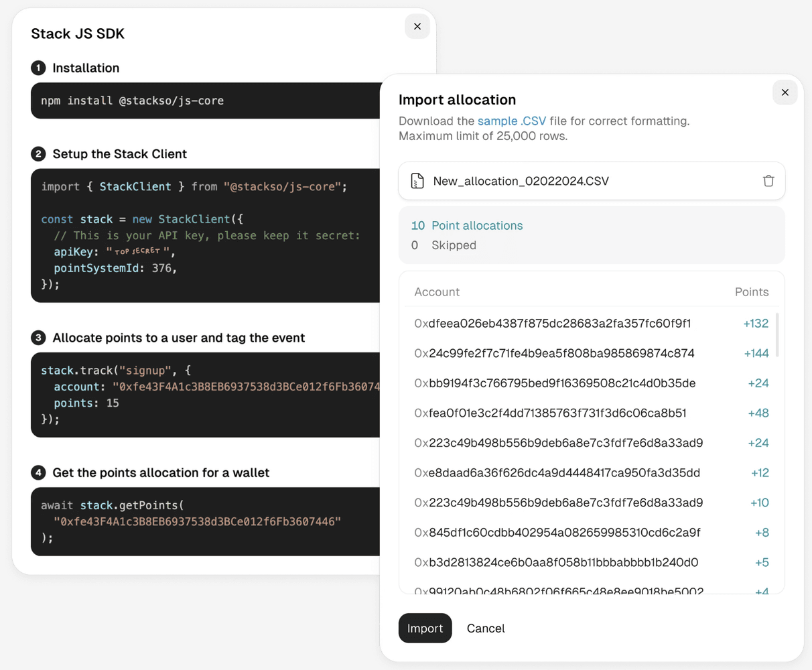Click the pointSystemId: 376 code line
This screenshot has height=670, width=812.
(x=115, y=268)
